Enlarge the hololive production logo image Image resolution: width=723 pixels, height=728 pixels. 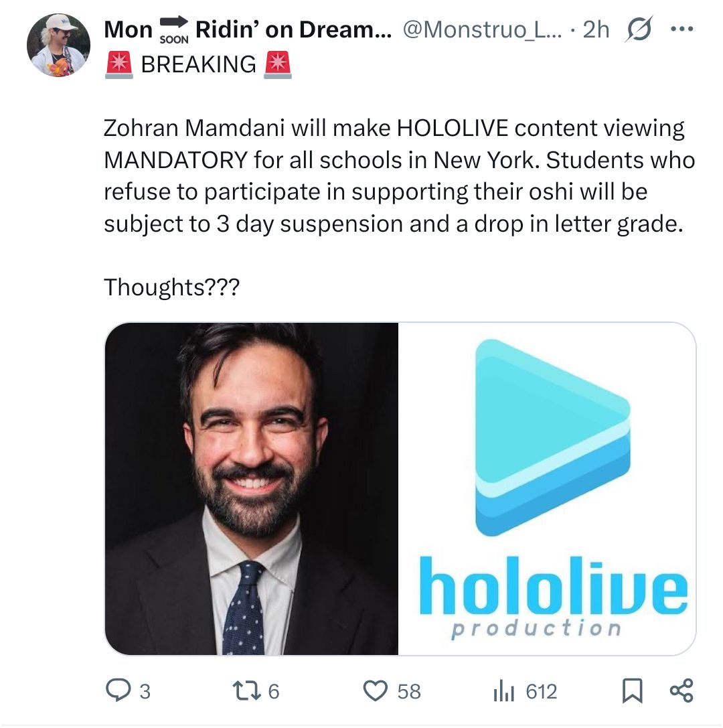click(x=547, y=488)
